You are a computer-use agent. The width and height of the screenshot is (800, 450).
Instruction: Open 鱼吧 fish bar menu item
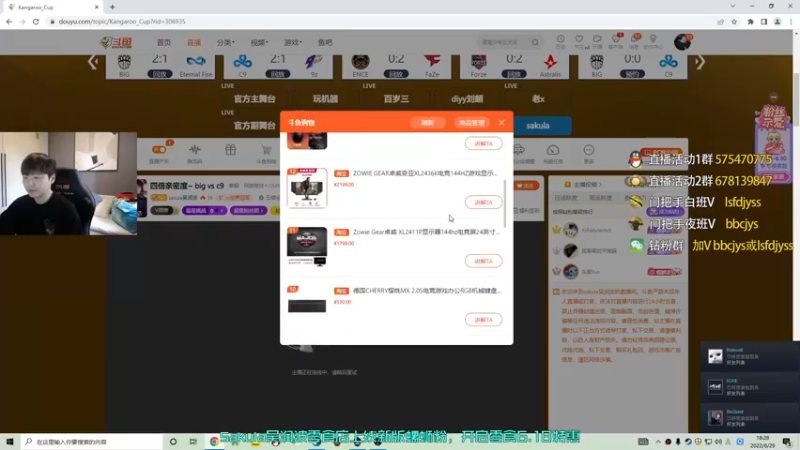coord(325,42)
